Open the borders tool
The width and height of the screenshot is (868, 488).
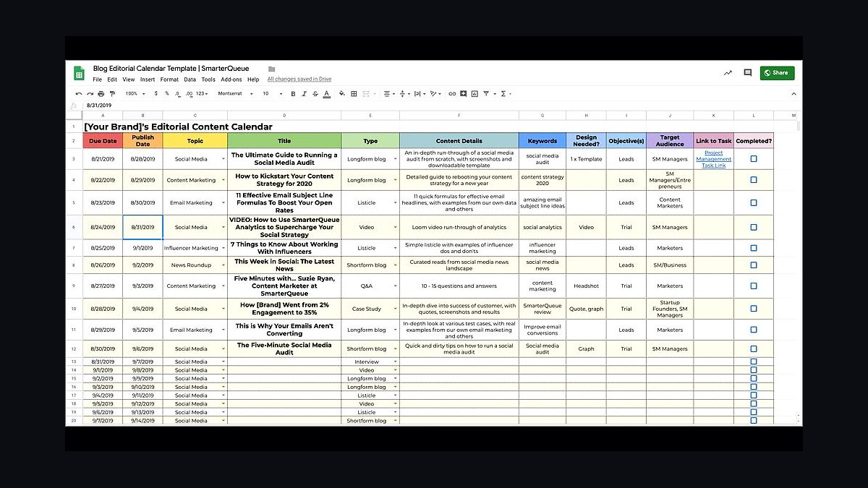354,93
